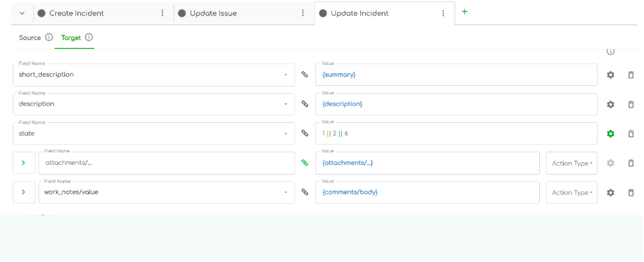Open settings gear for attachments row
The width and height of the screenshot is (644, 262).
(x=610, y=163)
